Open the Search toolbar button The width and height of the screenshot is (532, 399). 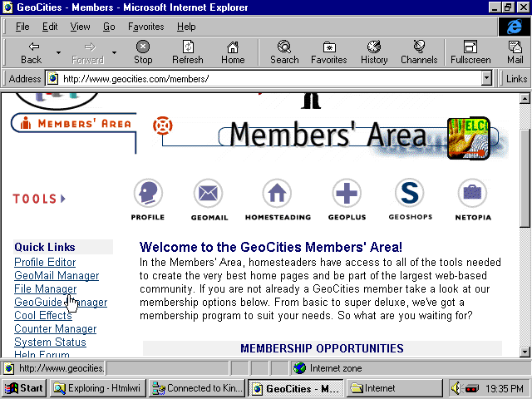click(x=284, y=52)
